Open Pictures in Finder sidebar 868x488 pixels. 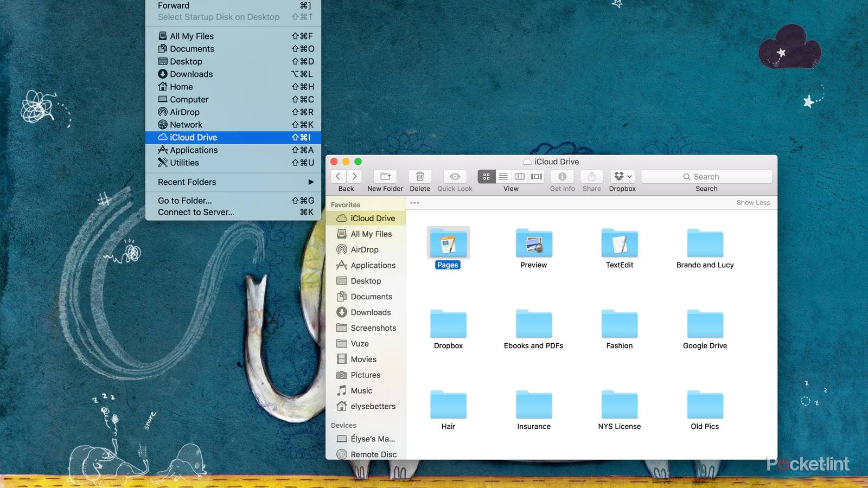[x=365, y=375]
